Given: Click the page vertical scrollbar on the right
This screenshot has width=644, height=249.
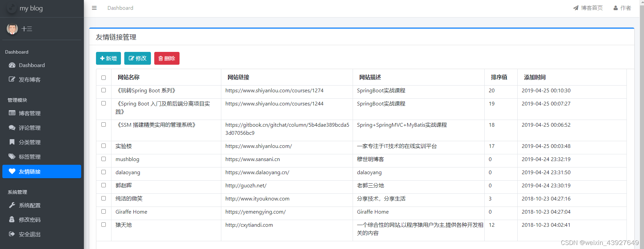Looking at the screenshot, I should (x=642, y=125).
